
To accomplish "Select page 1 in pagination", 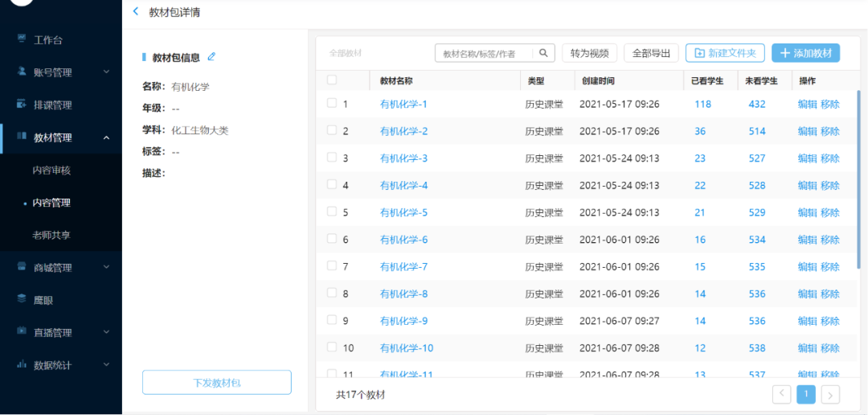I will [806, 395].
